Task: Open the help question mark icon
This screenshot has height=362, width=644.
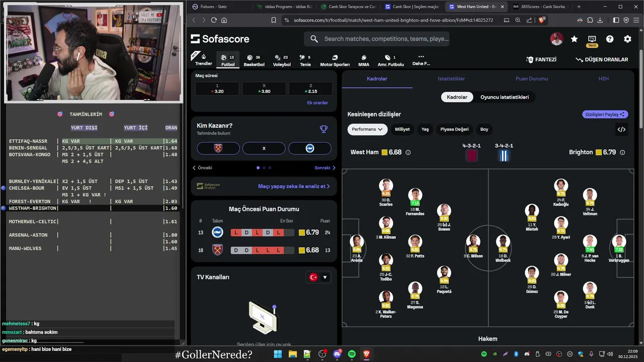Action: pos(610,39)
